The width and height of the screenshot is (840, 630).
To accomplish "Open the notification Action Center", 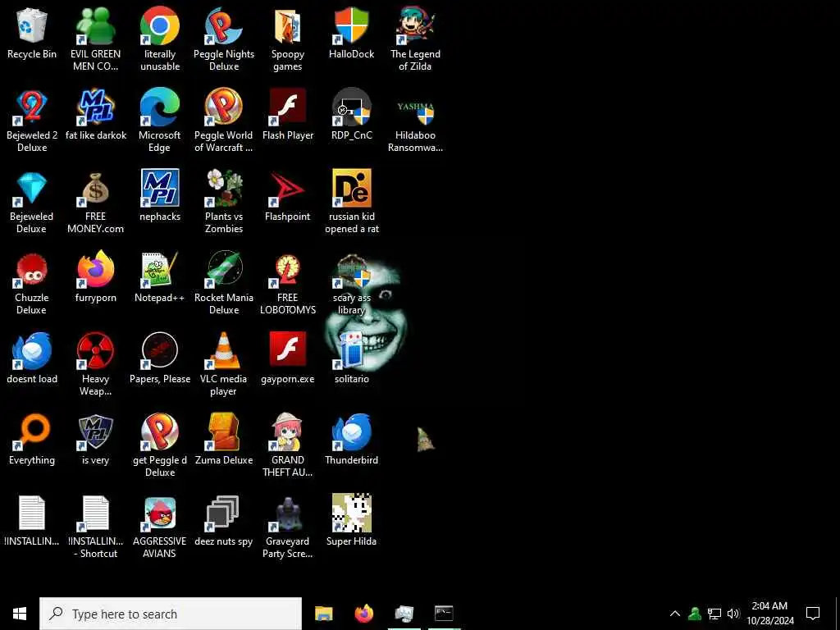I will click(x=813, y=614).
